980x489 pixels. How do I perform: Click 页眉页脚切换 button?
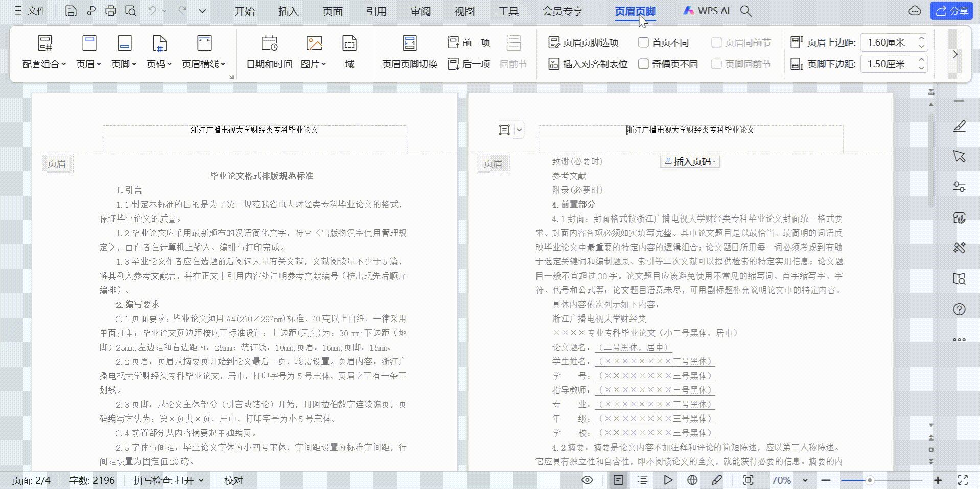tap(410, 52)
